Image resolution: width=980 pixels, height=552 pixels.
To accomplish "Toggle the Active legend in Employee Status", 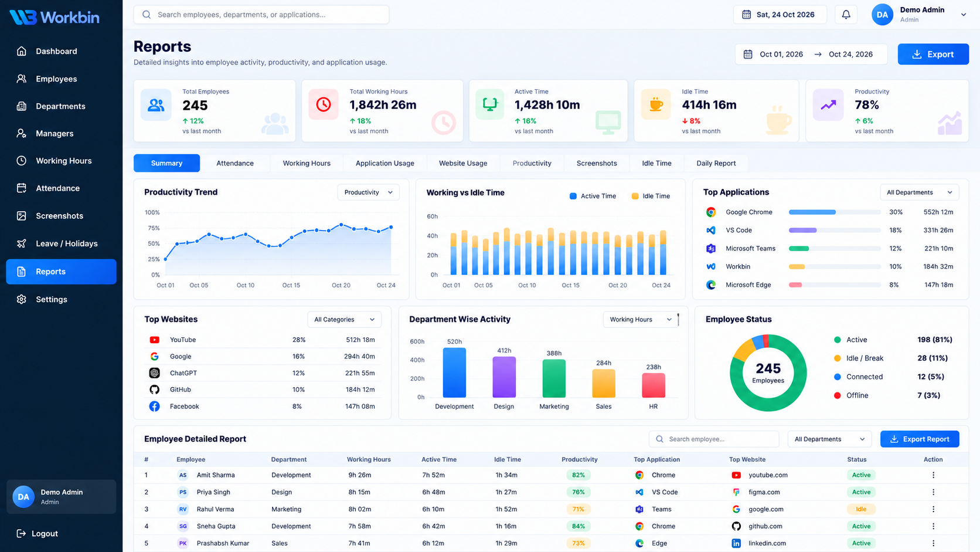I will tap(850, 340).
